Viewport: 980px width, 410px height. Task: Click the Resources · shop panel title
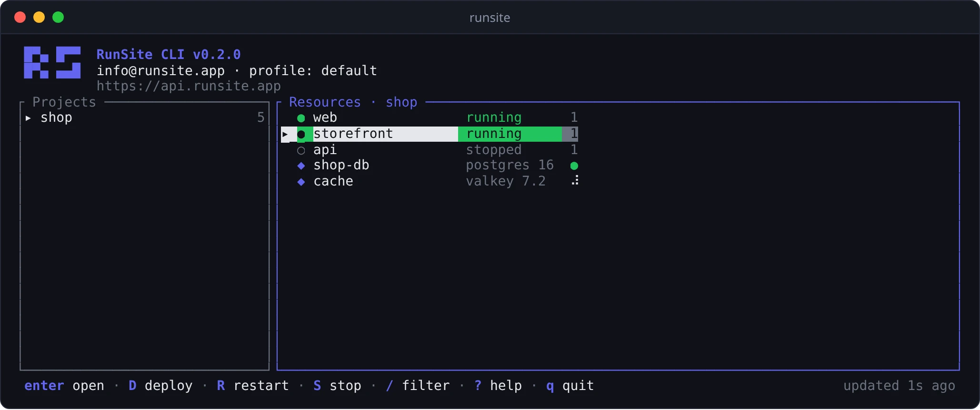click(x=353, y=102)
